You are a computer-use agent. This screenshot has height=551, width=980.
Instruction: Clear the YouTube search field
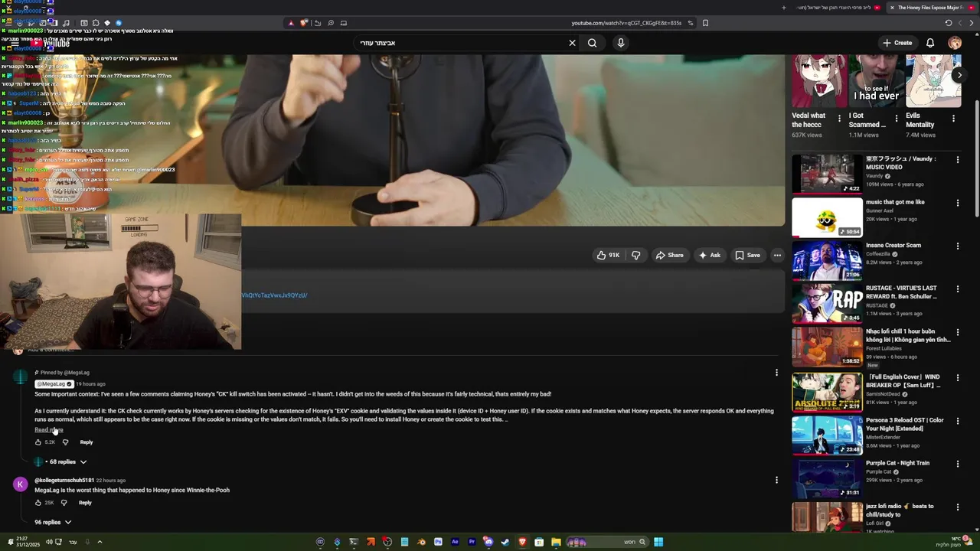[x=572, y=43]
